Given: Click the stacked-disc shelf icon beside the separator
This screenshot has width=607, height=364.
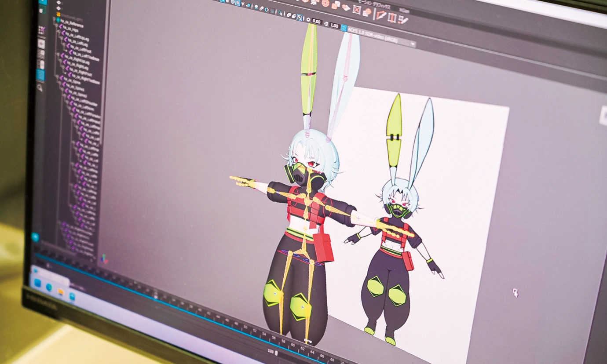Looking at the screenshot, I should pyautogui.click(x=367, y=12).
